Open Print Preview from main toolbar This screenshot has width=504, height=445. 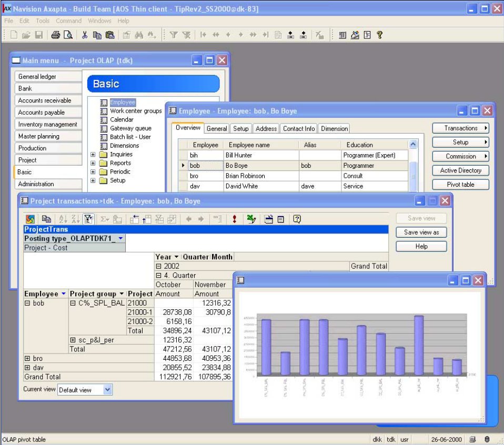[68, 35]
